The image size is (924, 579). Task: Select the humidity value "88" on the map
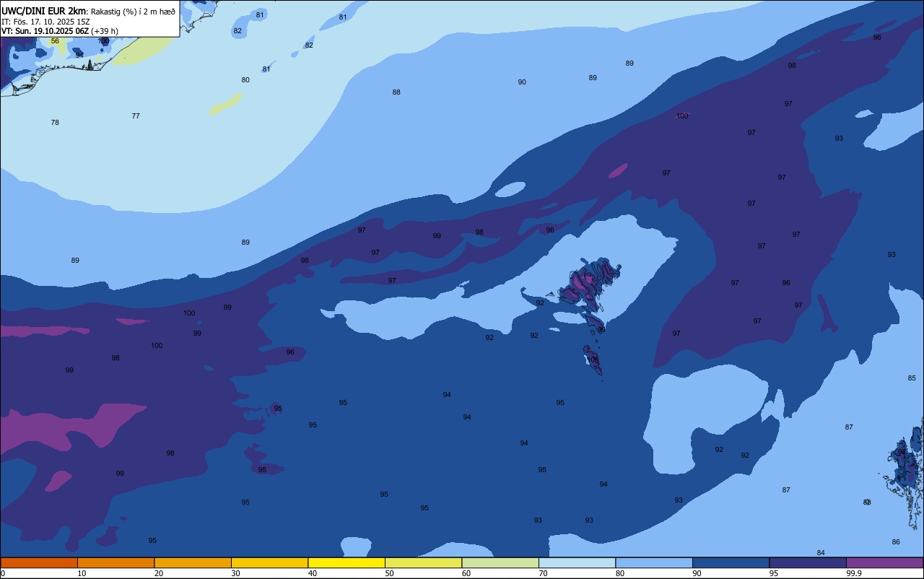pos(396,92)
